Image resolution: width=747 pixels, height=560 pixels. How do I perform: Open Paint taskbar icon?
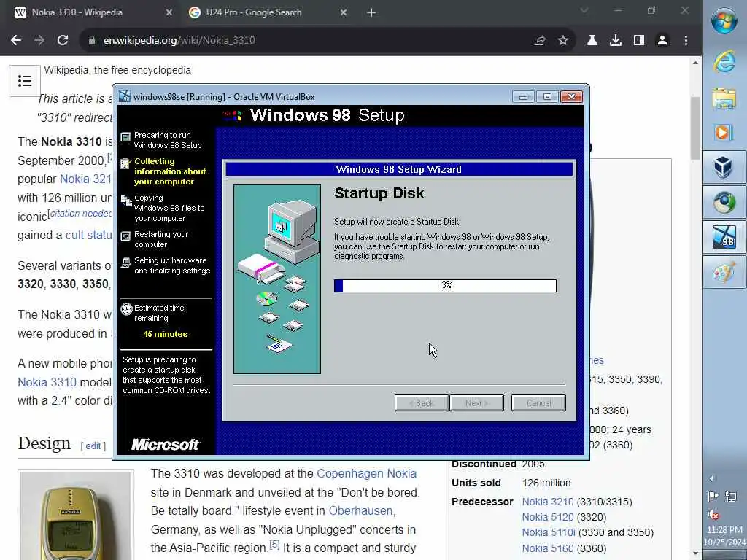point(724,273)
